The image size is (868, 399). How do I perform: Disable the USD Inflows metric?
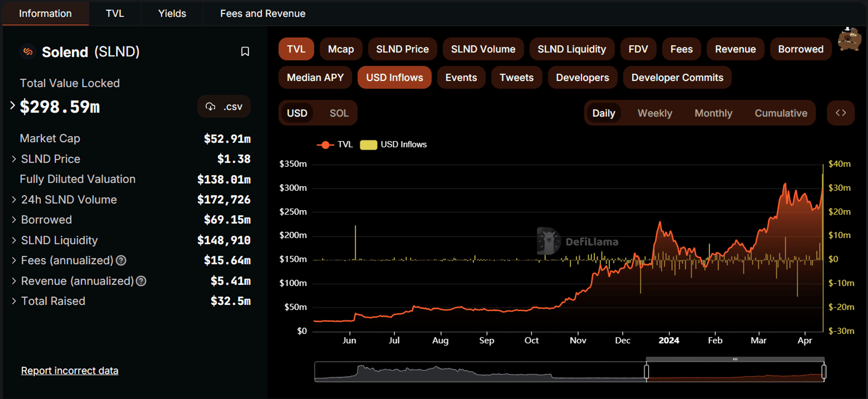[395, 78]
